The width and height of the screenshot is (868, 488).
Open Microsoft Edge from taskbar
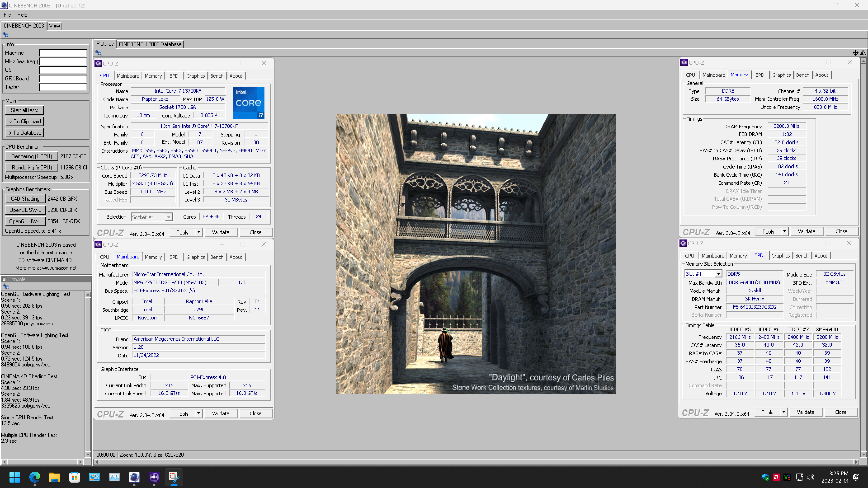[x=35, y=477]
